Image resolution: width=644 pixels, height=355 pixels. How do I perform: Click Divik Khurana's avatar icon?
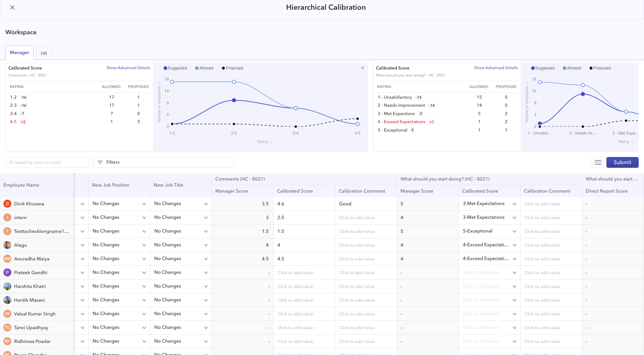coord(7,204)
